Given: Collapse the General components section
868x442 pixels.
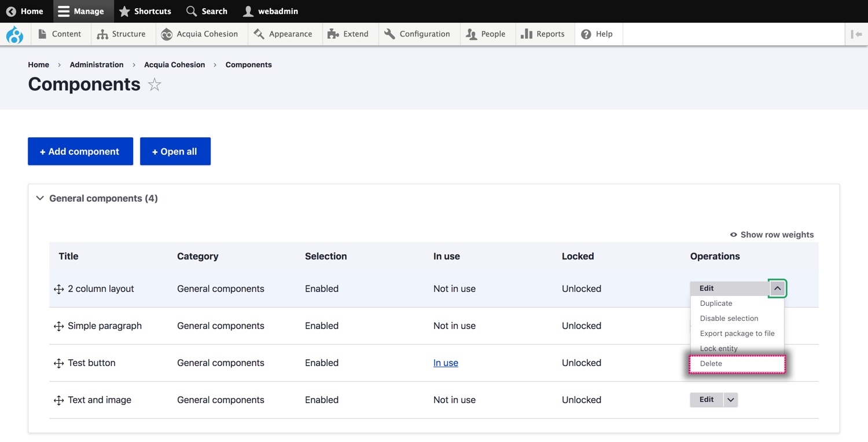Looking at the screenshot, I should [97, 198].
